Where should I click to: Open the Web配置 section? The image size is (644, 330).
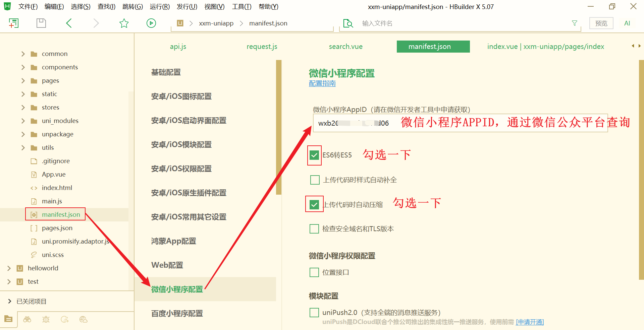coord(167,265)
